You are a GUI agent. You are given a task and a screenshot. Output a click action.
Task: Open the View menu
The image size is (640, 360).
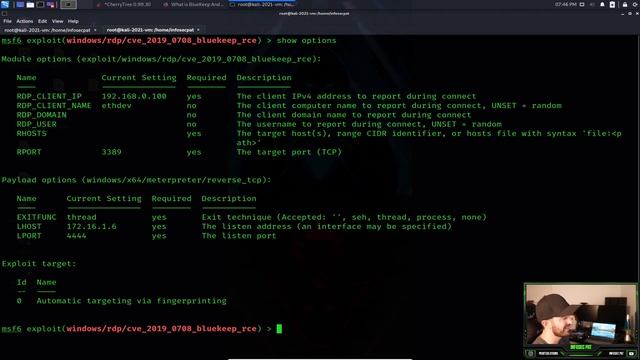tap(58, 21)
